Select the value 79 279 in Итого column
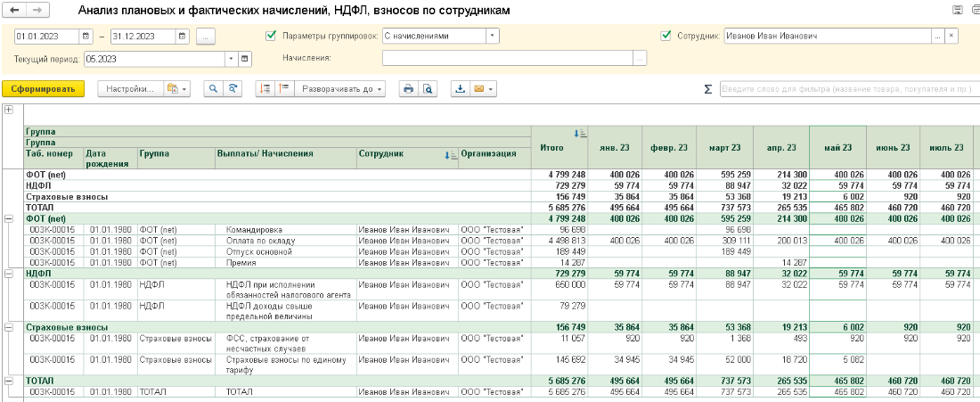The height and width of the screenshot is (402, 980). pyautogui.click(x=571, y=307)
